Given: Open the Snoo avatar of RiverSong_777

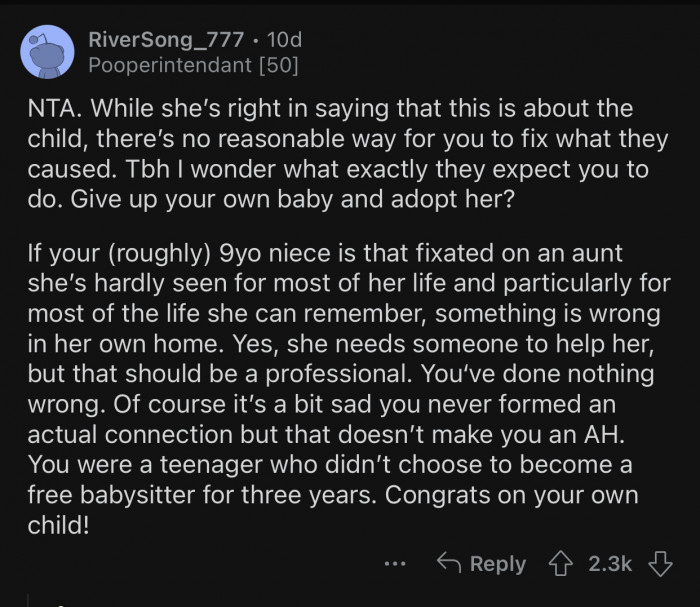Looking at the screenshot, I should point(47,52).
